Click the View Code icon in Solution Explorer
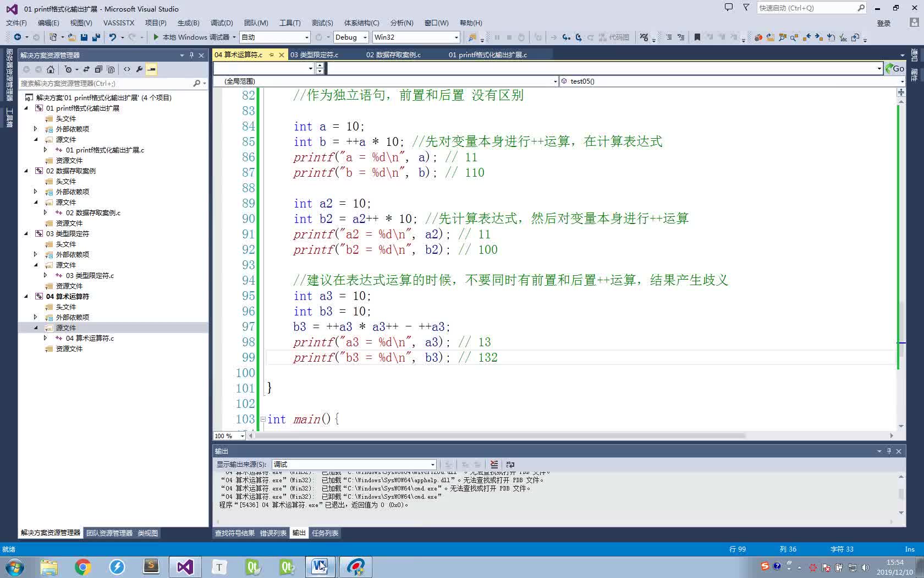 tap(127, 69)
